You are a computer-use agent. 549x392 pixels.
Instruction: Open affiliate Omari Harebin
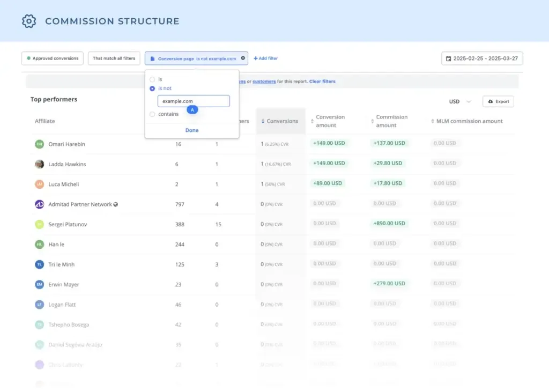coord(66,144)
